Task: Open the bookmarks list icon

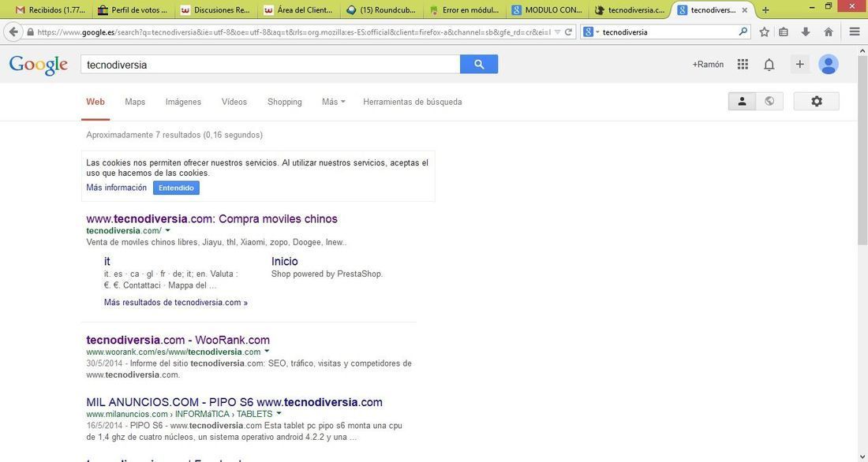Action: [784, 32]
